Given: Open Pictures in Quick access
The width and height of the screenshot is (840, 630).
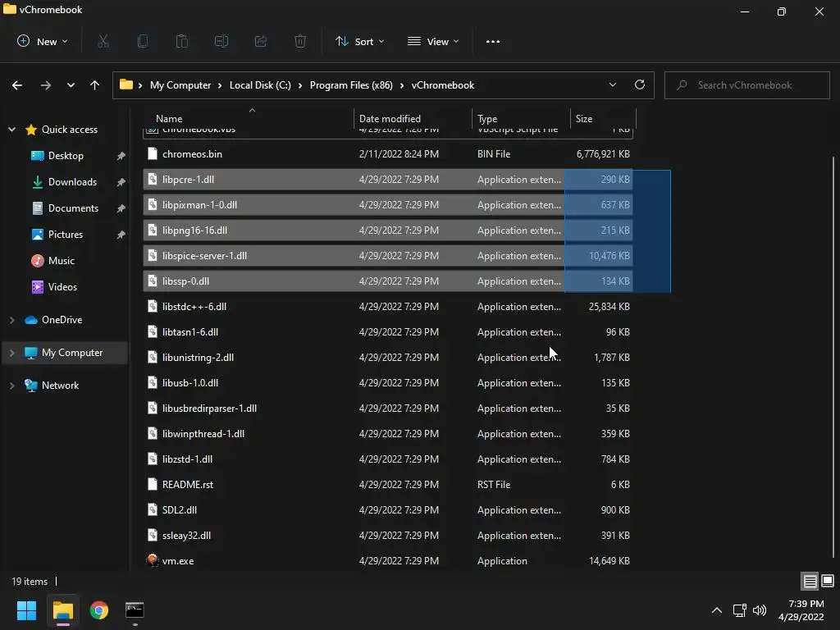Looking at the screenshot, I should (66, 235).
